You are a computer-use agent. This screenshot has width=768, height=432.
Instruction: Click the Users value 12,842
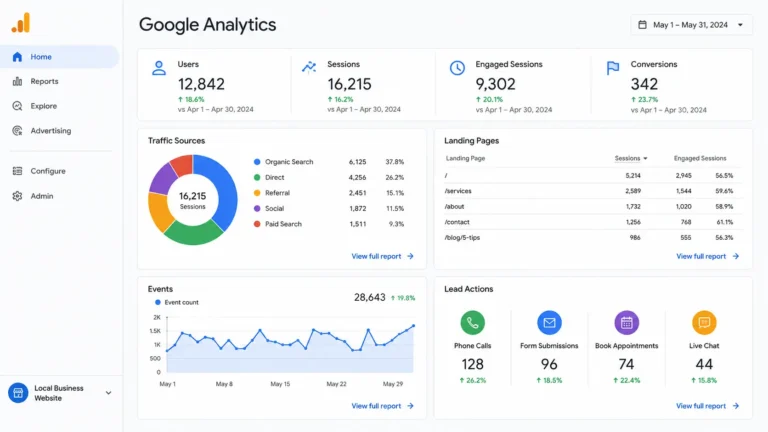[201, 84]
